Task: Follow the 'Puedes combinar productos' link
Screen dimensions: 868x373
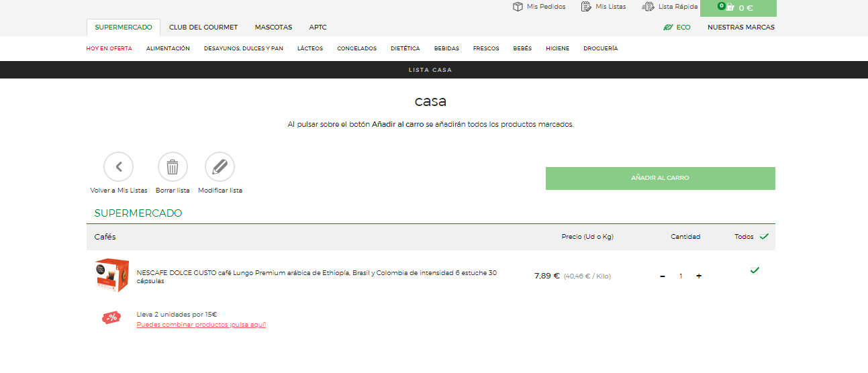Action: tap(201, 325)
